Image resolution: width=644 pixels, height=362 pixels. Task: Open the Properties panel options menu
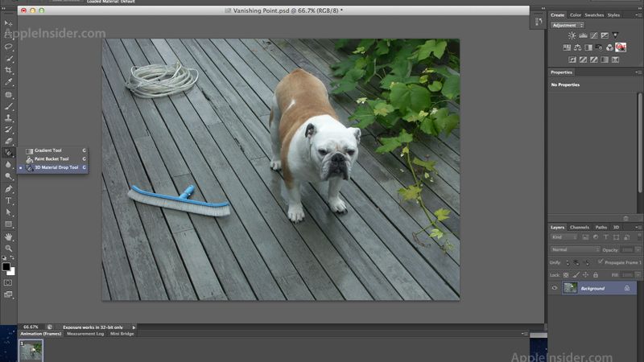638,72
